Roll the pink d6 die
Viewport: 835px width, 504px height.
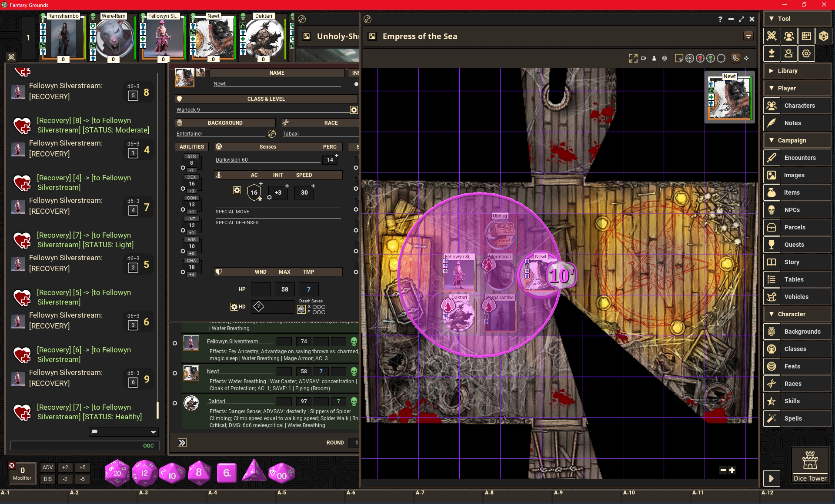click(227, 473)
